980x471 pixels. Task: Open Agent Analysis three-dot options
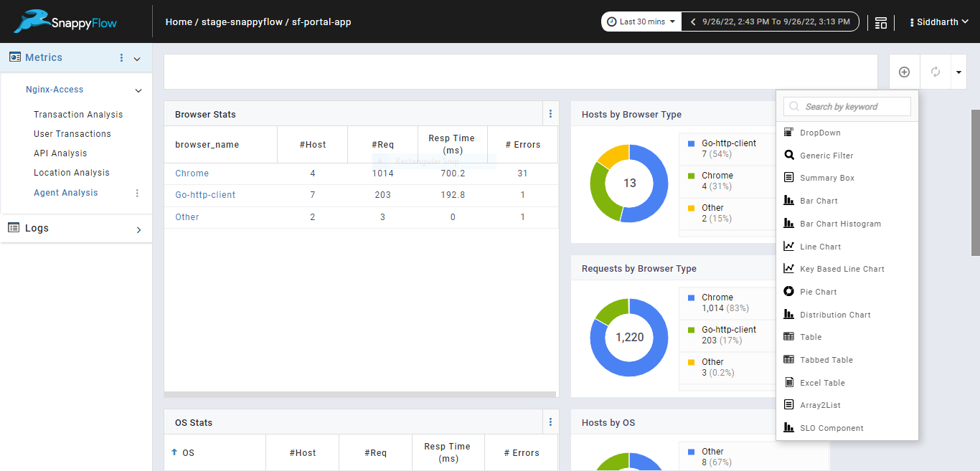pyautogui.click(x=137, y=193)
